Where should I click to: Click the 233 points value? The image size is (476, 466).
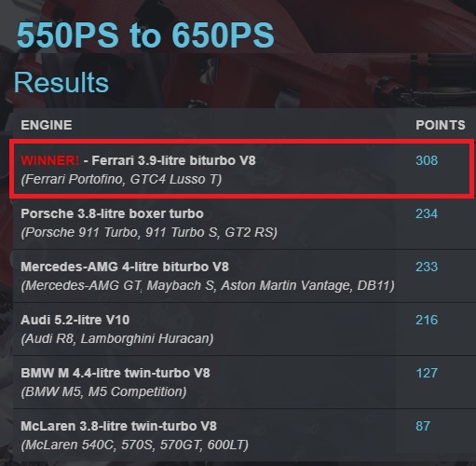tap(427, 267)
